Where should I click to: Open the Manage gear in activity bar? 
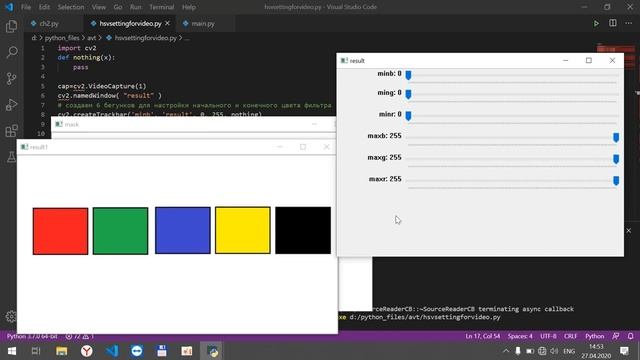pyautogui.click(x=11, y=316)
